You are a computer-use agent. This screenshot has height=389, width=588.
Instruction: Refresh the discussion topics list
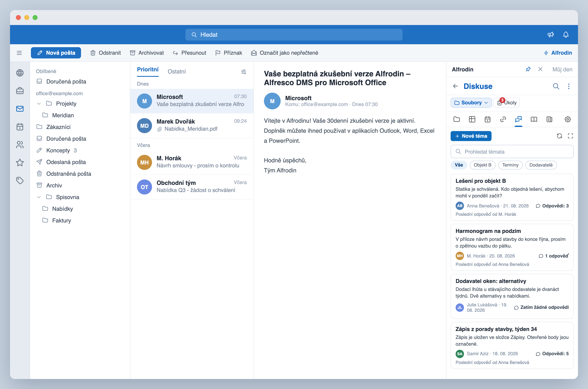559,136
